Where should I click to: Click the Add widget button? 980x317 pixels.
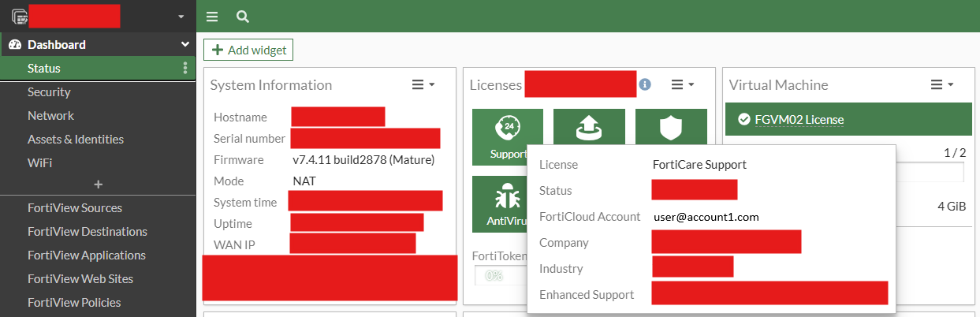[248, 50]
